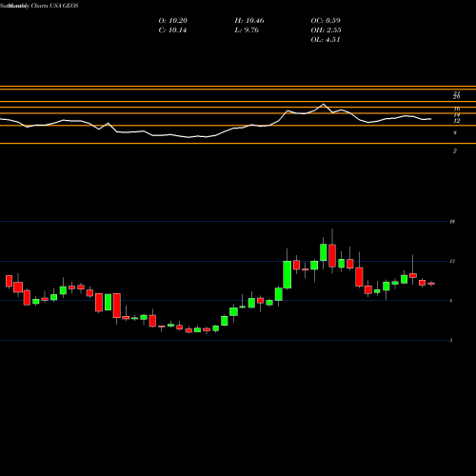Select the low value 'L: 9.76'
The height and width of the screenshot is (476, 476).
pyautogui.click(x=247, y=30)
